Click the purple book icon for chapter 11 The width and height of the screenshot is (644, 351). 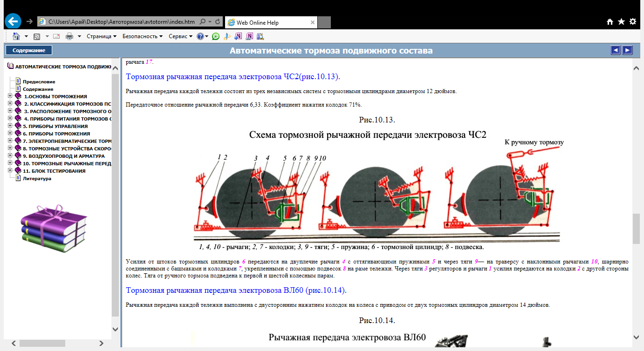point(18,171)
